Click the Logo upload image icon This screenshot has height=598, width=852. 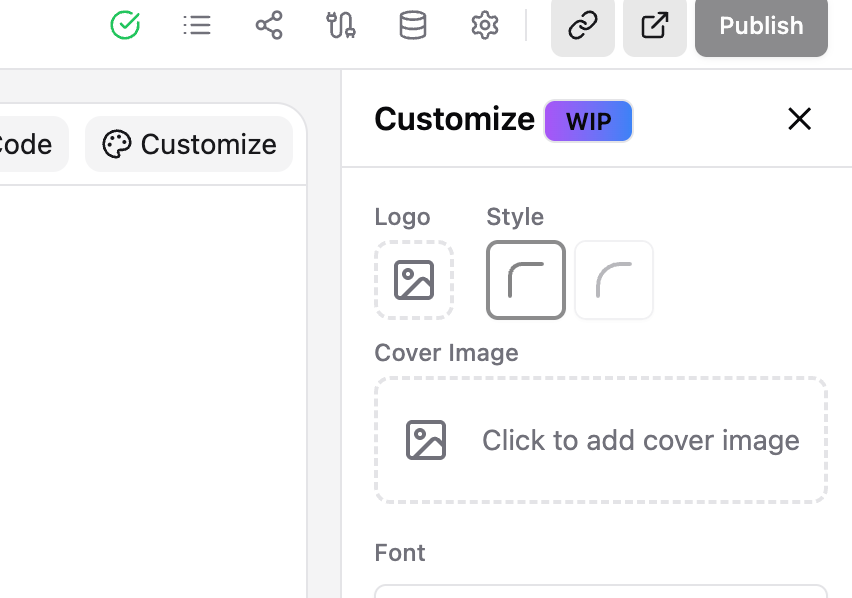tap(414, 280)
